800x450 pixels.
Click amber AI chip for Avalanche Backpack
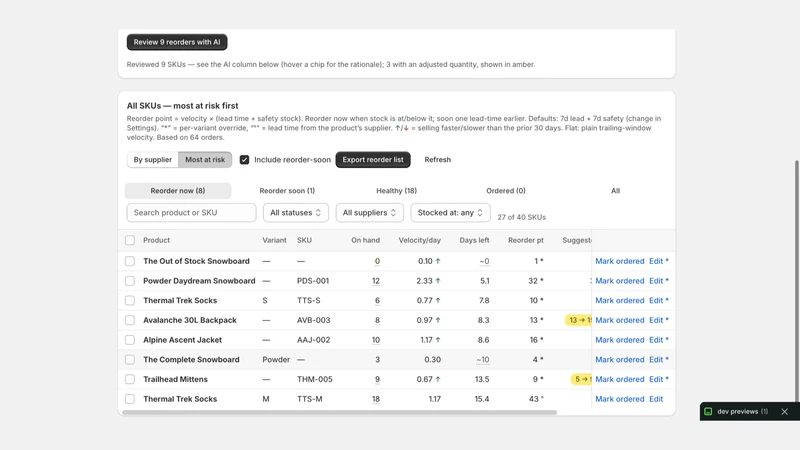pyautogui.click(x=579, y=320)
